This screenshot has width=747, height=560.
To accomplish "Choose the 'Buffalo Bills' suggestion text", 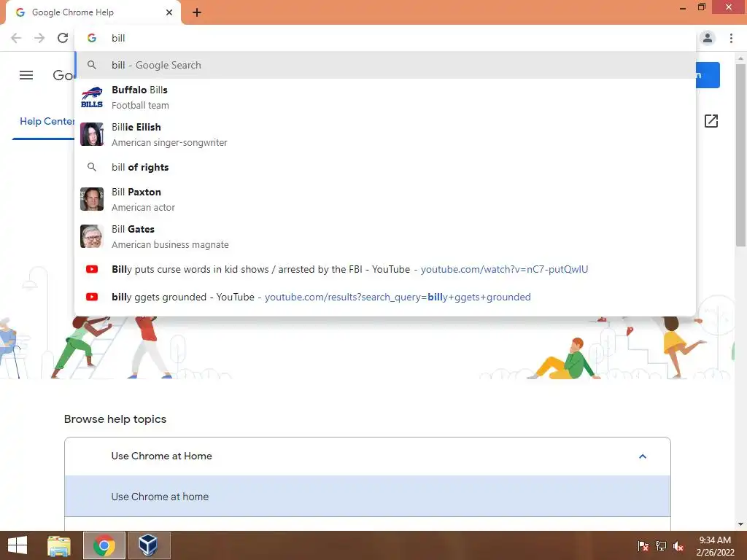I will (139, 90).
